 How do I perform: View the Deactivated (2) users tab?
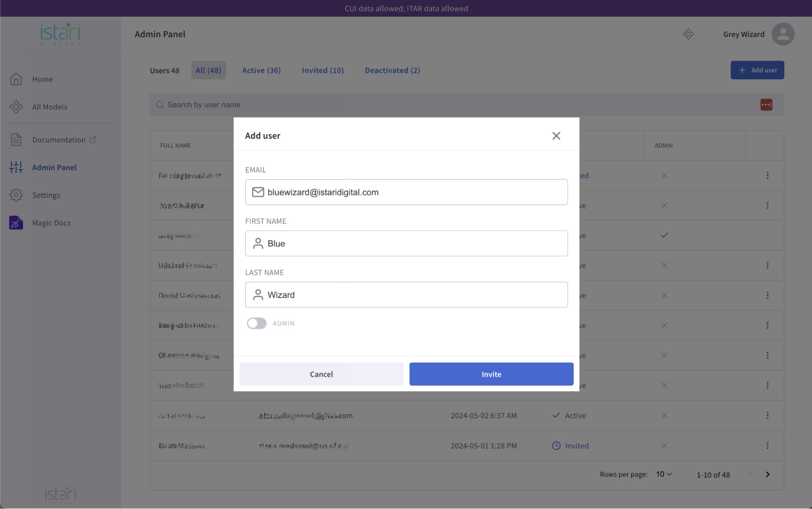(x=392, y=70)
